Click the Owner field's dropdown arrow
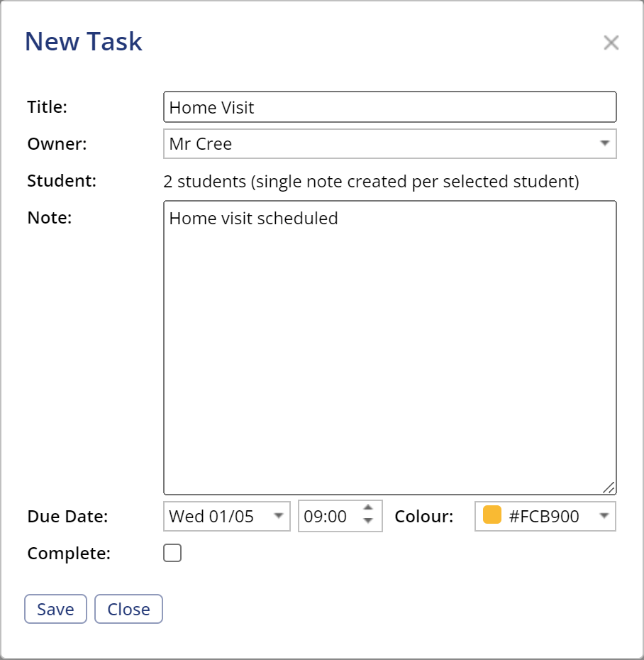Viewport: 644px width, 660px height. click(604, 143)
